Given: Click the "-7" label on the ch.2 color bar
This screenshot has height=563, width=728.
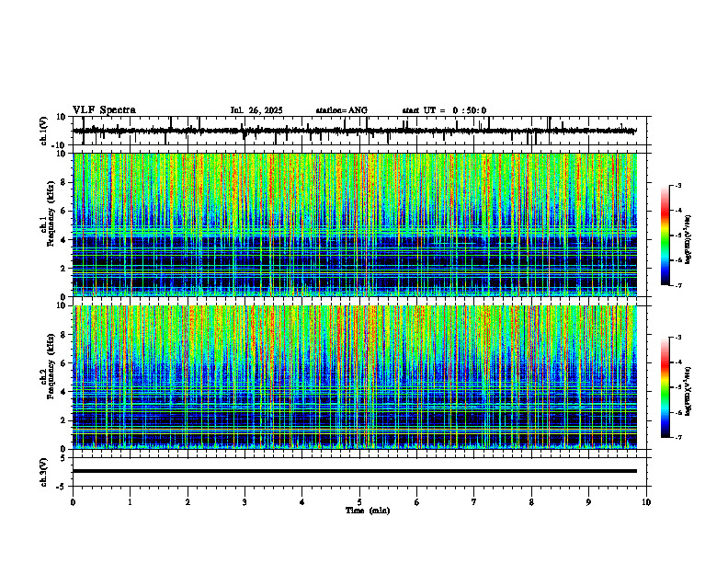Looking at the screenshot, I should point(678,438).
